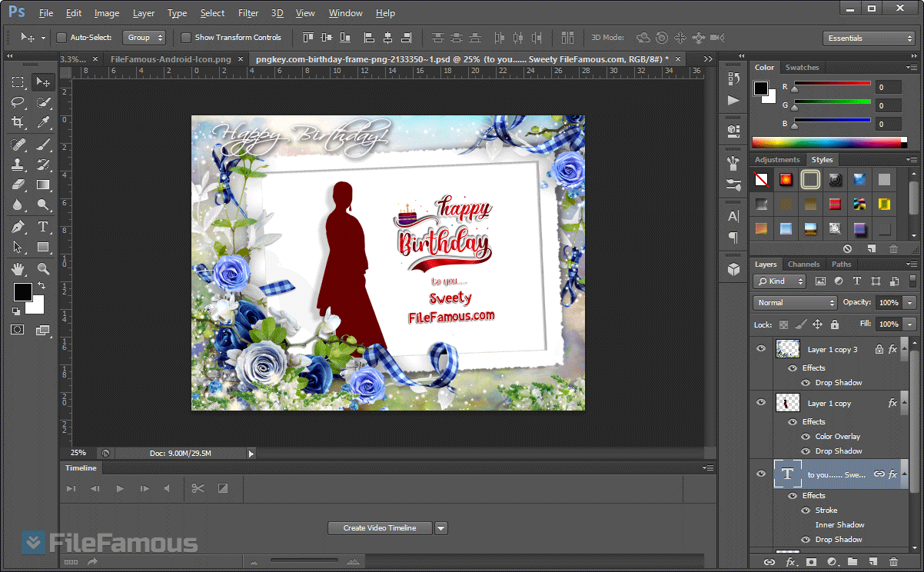Screen dimensions: 924x572
Task: Collapse effects of Layer 1 copy 3
Action: [x=902, y=350]
